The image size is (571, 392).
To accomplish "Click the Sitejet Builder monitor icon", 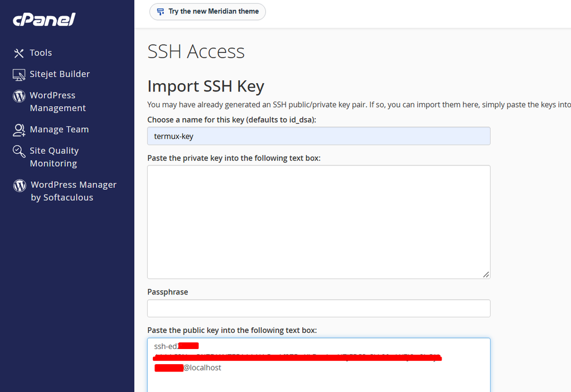I will 19,75.
